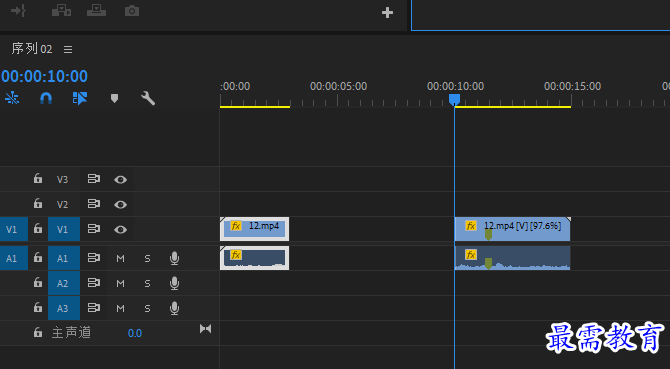Viewport: 670px width, 369px height.
Task: Click master track output assignment icon
Action: [206, 328]
